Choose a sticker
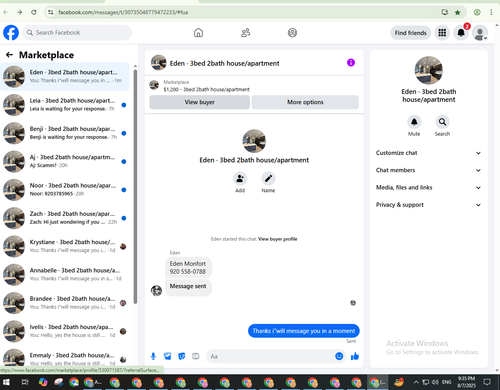 point(181,356)
